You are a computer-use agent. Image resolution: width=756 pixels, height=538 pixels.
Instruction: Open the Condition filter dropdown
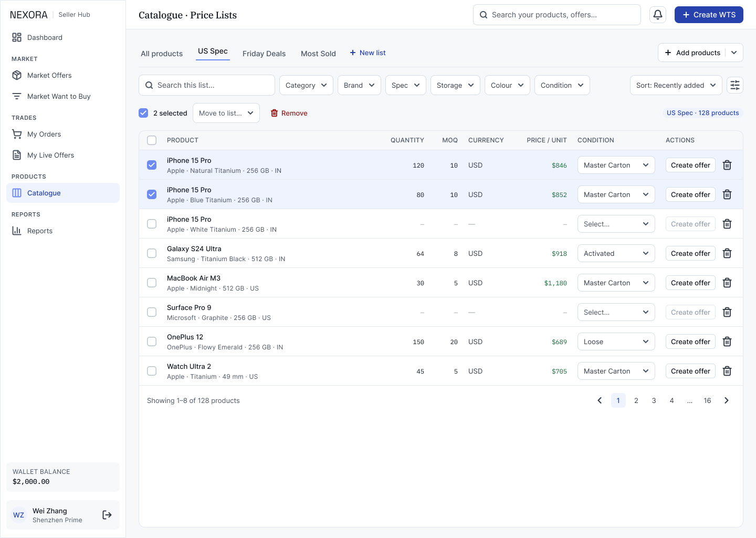click(x=562, y=85)
